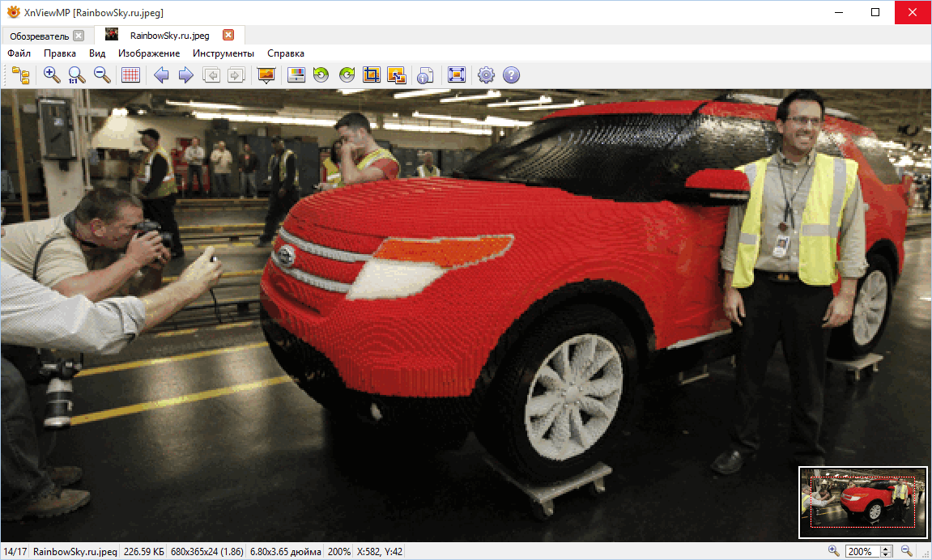Screen dimensions: 932x560
Task: Click the greyed previous page icon
Action: pos(211,75)
